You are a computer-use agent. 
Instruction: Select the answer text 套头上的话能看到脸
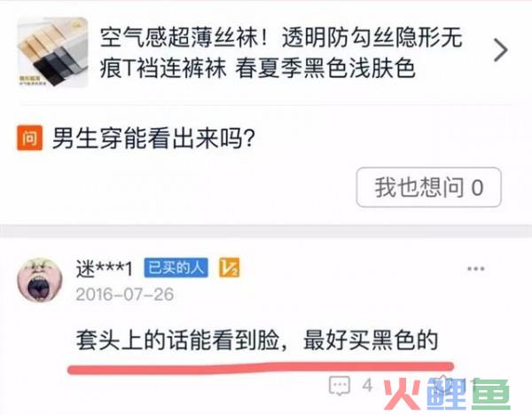pos(177,340)
